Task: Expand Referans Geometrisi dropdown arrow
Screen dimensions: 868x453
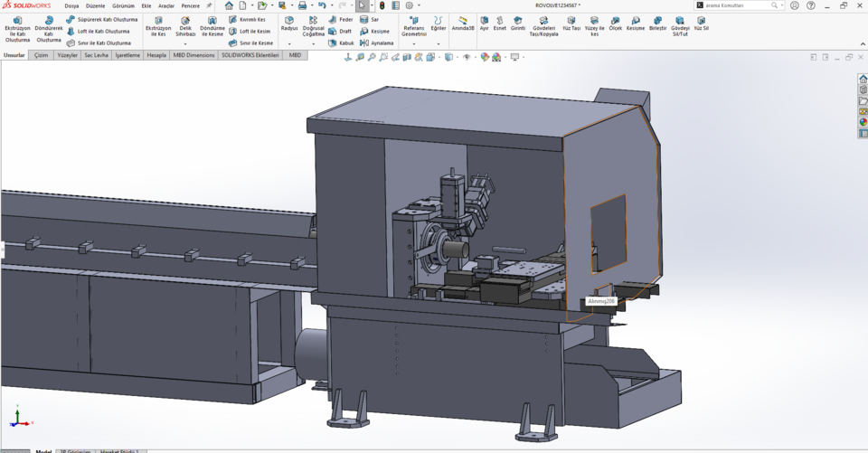Action: [x=414, y=44]
